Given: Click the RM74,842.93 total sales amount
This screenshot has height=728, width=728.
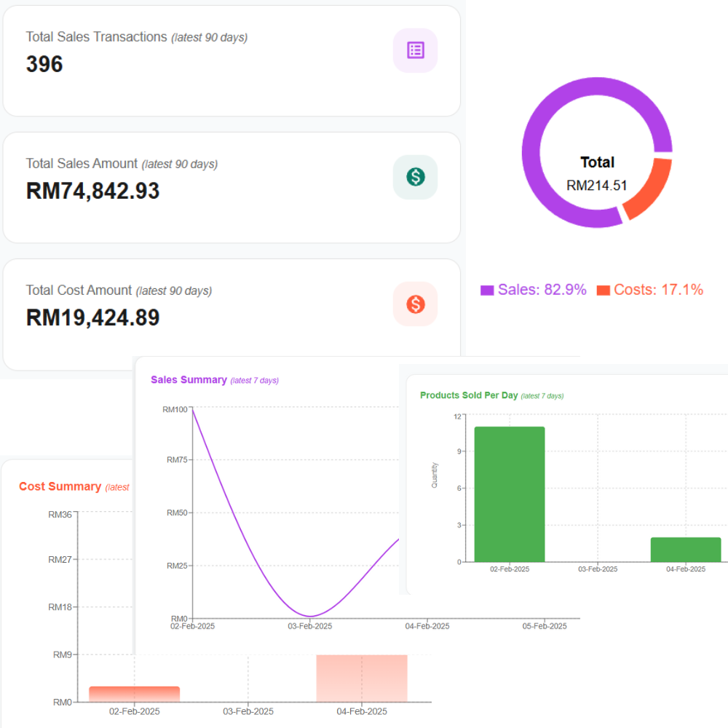Looking at the screenshot, I should pos(92,191).
